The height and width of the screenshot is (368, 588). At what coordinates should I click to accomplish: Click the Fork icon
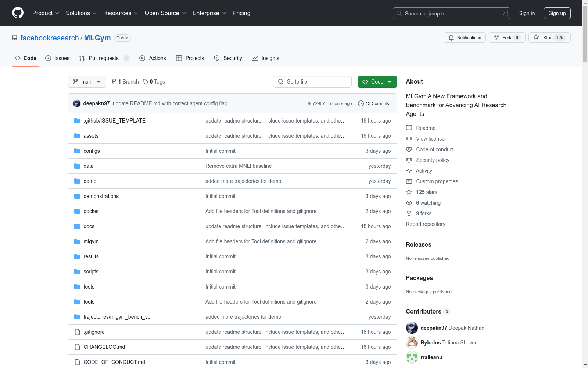[x=496, y=38]
